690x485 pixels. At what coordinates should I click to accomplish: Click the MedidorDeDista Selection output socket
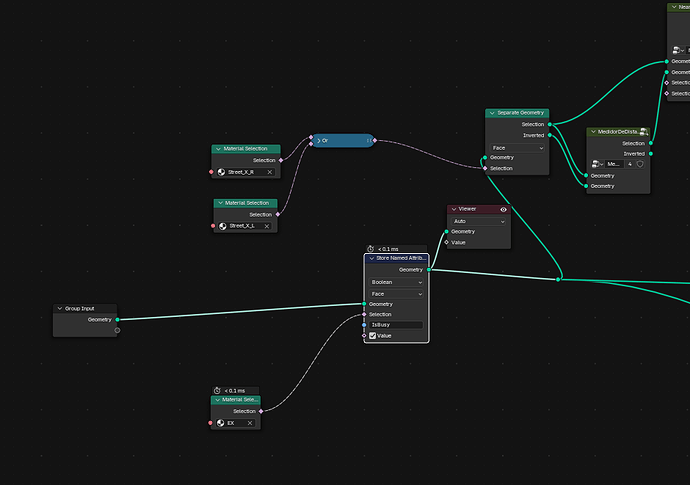point(651,143)
